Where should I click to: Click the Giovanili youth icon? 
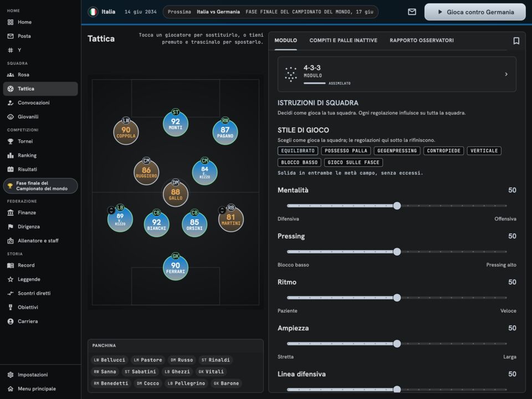(x=11, y=117)
